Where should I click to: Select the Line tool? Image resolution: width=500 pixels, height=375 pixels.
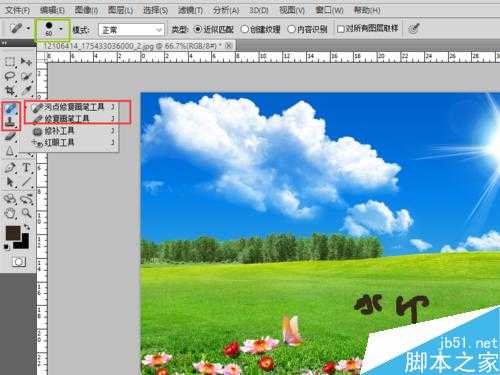pos(26,182)
